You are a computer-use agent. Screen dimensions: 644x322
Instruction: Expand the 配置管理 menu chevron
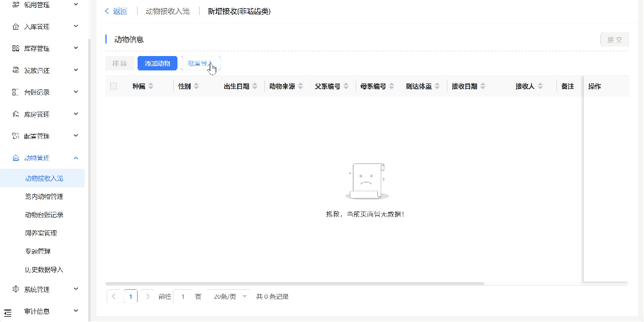tap(76, 135)
